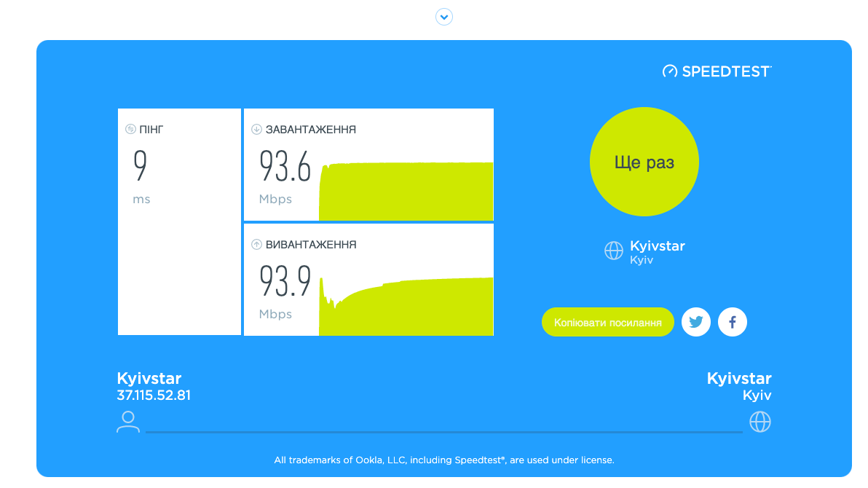Click the connection line between client and server
Screen dimensions: 868x488
pyautogui.click(x=444, y=432)
